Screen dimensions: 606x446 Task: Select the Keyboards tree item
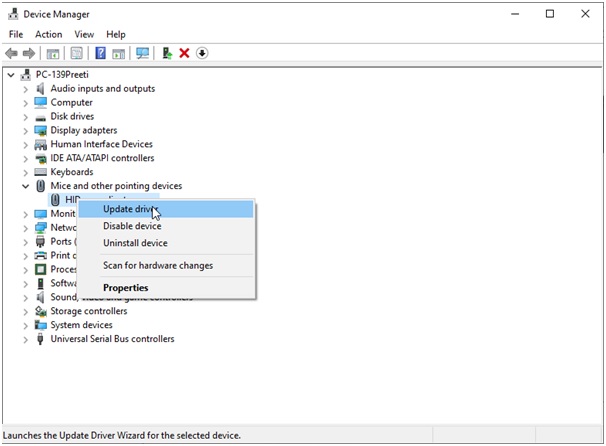point(71,172)
